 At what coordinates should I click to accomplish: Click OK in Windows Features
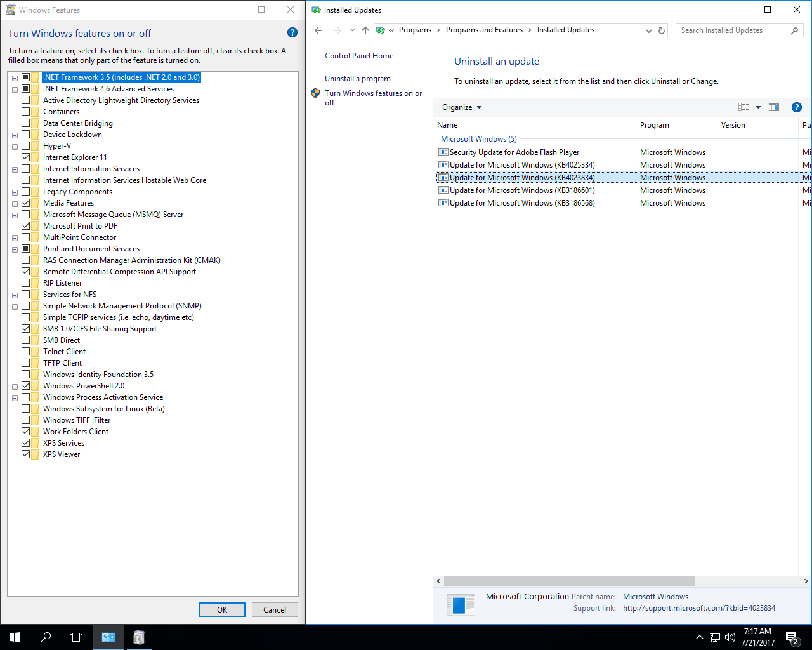tap(222, 610)
